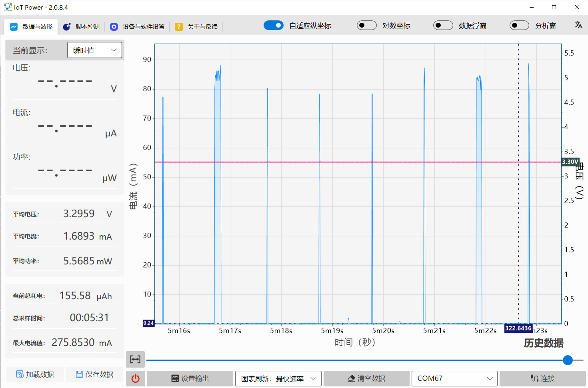Enable the 分析窗 switch
The width and height of the screenshot is (588, 388).
(519, 25)
